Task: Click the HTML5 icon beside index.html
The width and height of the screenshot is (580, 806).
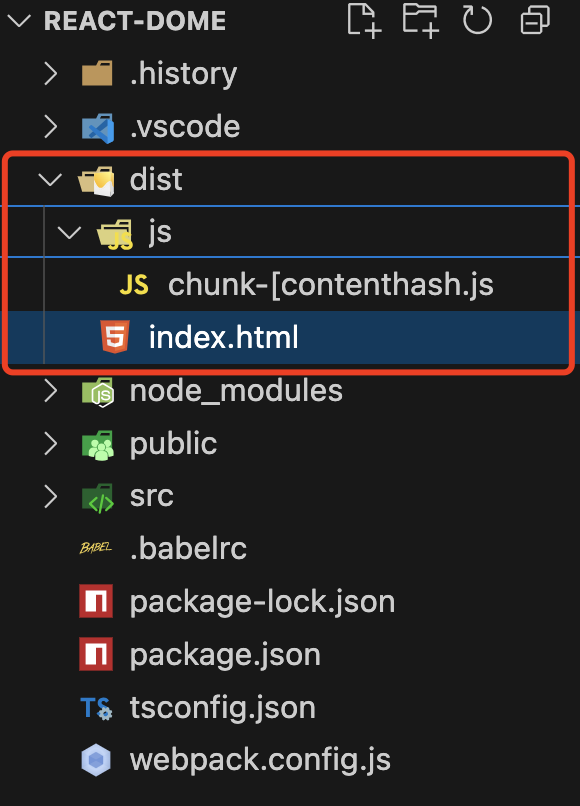Action: (x=113, y=337)
